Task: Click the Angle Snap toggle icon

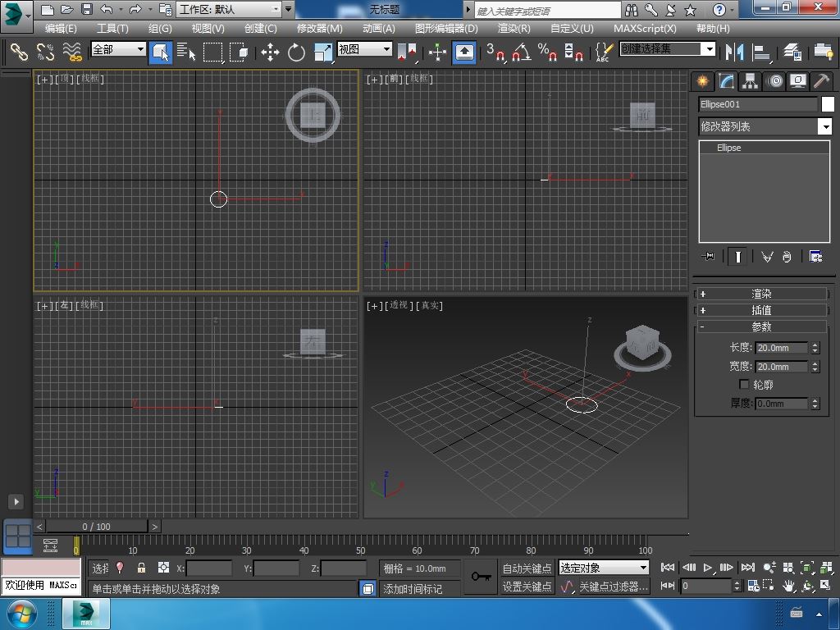Action: [x=521, y=52]
